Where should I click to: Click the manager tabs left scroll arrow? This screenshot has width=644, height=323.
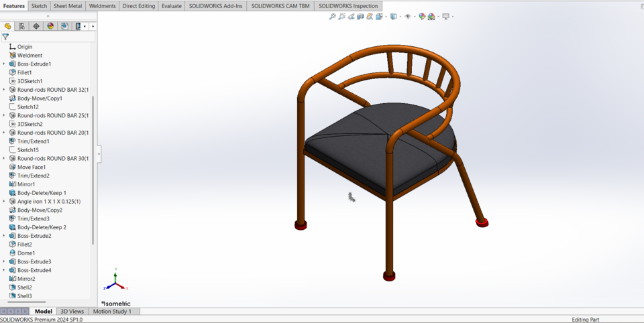(85, 26)
